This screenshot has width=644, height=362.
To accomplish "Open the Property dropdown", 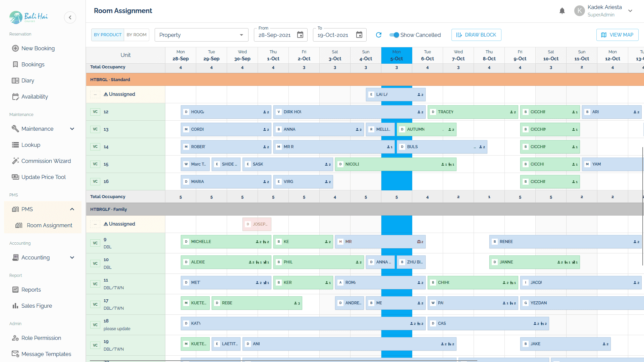I will [201, 35].
